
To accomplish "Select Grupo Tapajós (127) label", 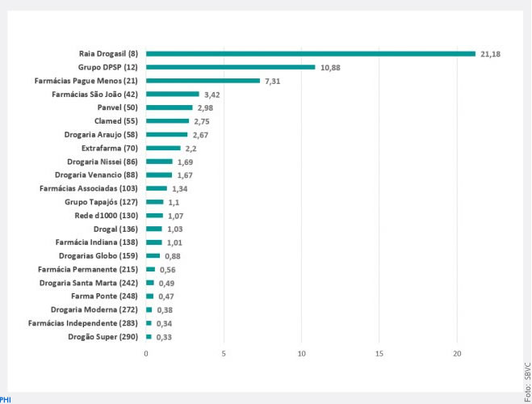I will point(101,202).
